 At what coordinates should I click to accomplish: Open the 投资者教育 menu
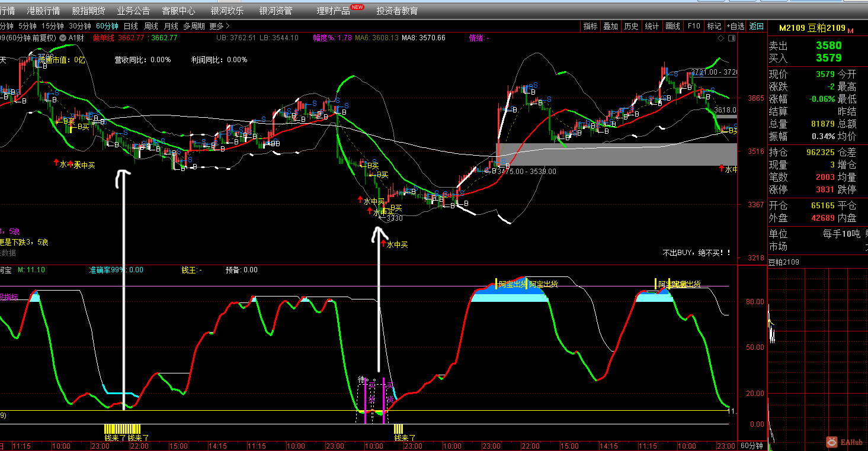[x=397, y=11]
